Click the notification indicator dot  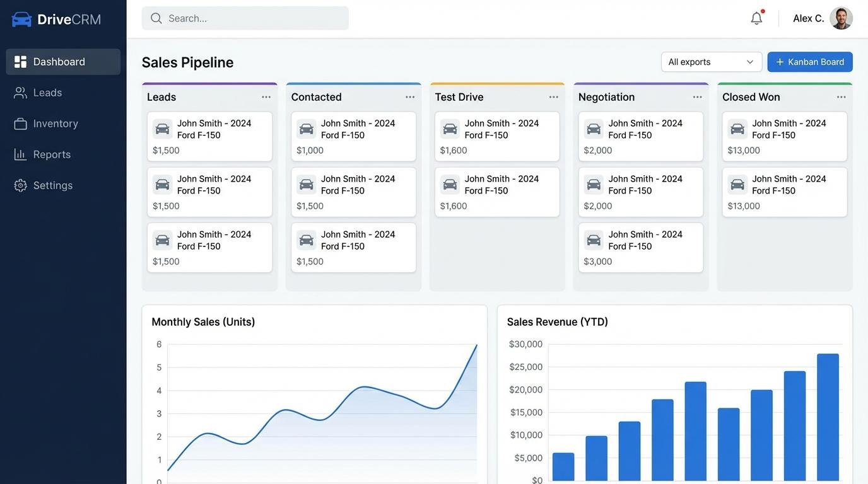tap(762, 10)
